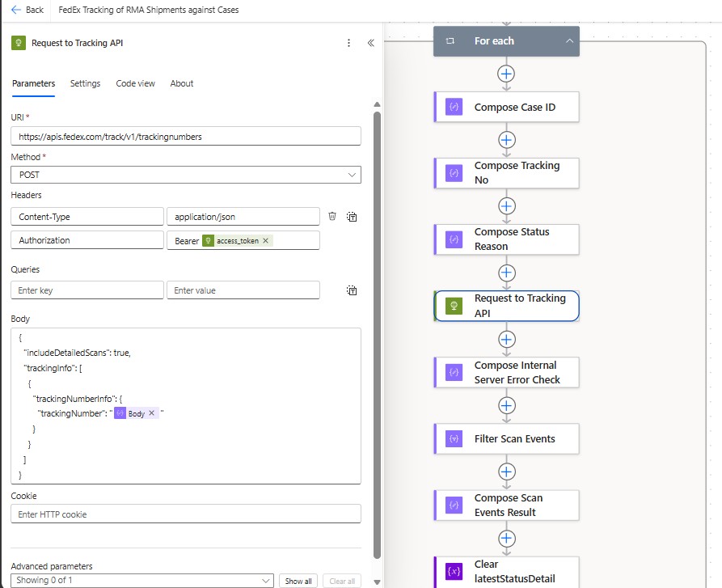Screen dimensions: 722x588
Task: Collapse the For each loop chevron
Action: (569, 41)
